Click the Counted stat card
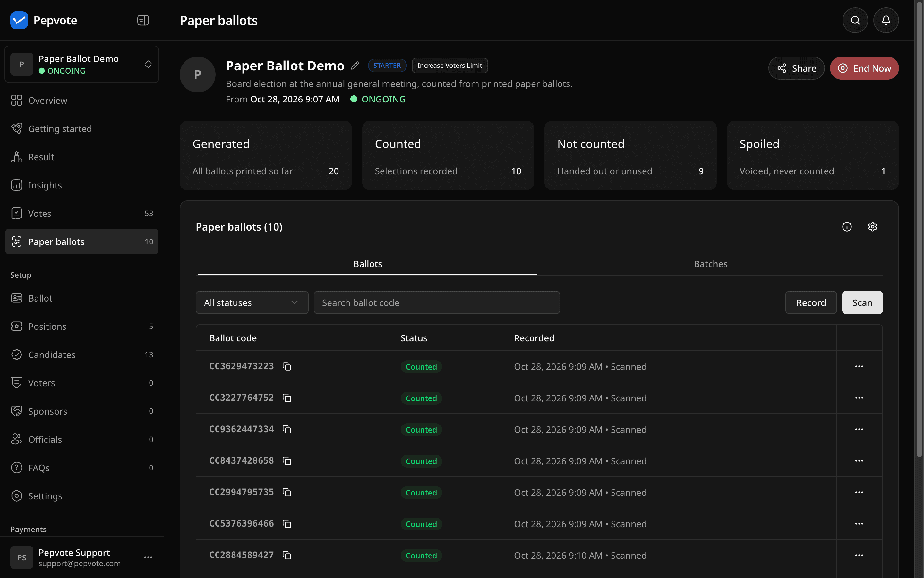 point(448,156)
